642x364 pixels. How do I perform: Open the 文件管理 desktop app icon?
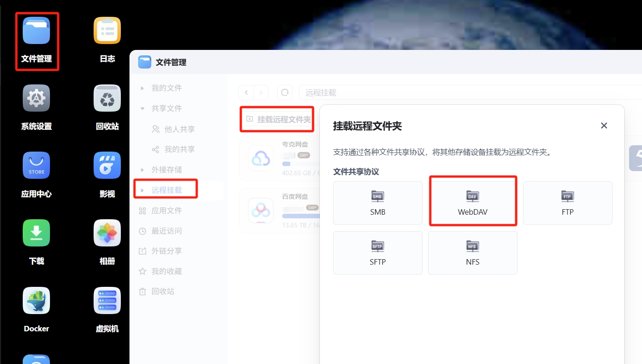click(x=36, y=30)
